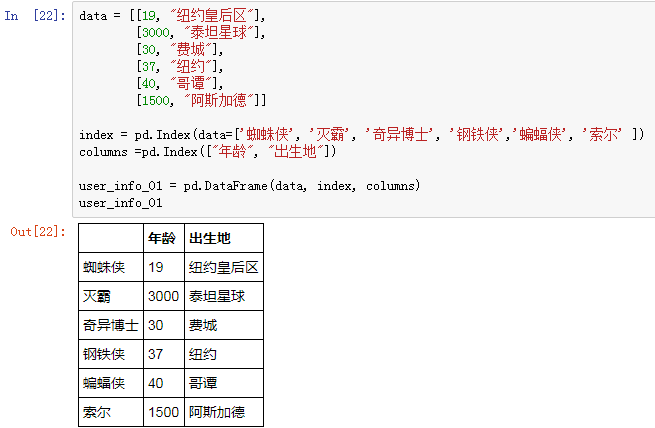Click the 'columns =pd.Index' code line
This screenshot has height=428, width=655.
(x=208, y=152)
